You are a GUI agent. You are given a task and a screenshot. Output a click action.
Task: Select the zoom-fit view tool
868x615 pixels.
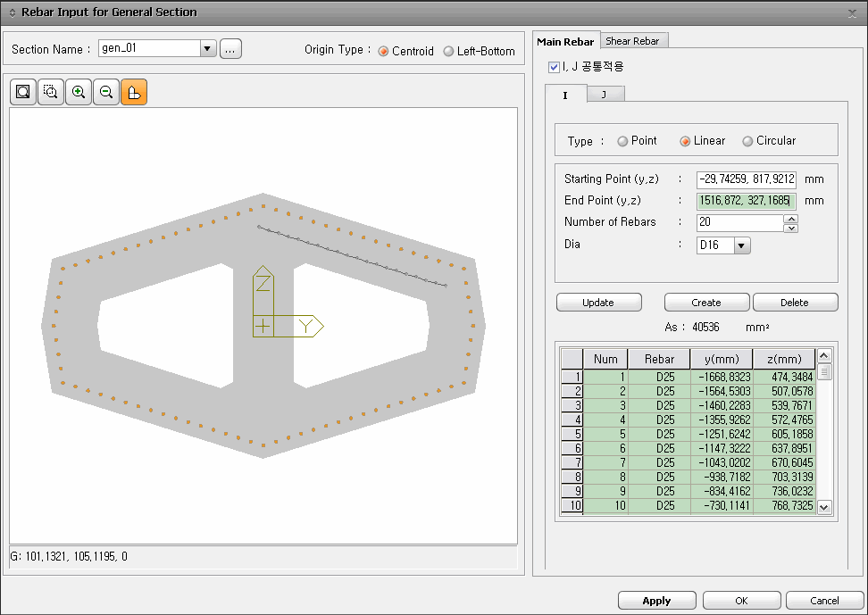pyautogui.click(x=22, y=91)
